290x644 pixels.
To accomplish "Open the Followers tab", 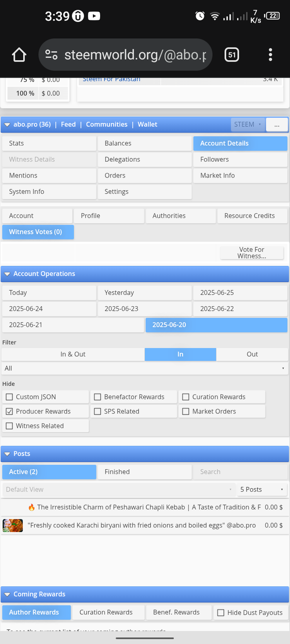I will click(x=240, y=159).
